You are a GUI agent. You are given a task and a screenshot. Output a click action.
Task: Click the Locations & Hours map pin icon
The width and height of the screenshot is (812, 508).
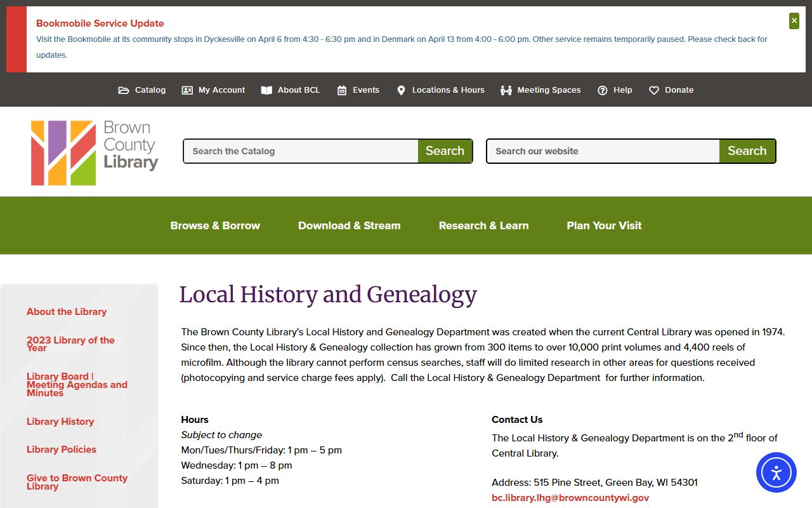(401, 90)
